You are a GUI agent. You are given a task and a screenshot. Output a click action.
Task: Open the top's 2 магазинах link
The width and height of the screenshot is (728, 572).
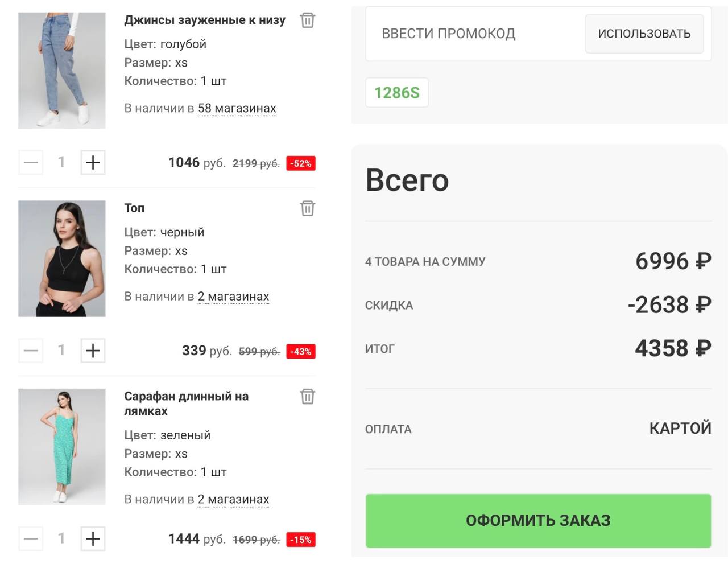233,297
